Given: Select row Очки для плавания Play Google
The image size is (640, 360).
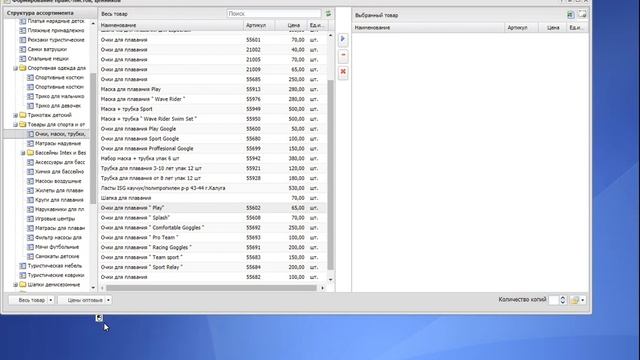Looking at the screenshot, I should 212,129.
